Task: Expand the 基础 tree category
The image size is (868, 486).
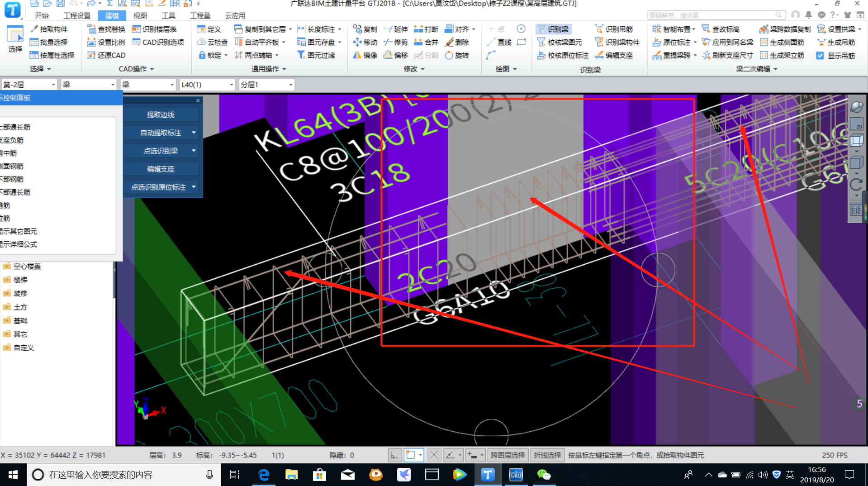Action: coord(7,321)
